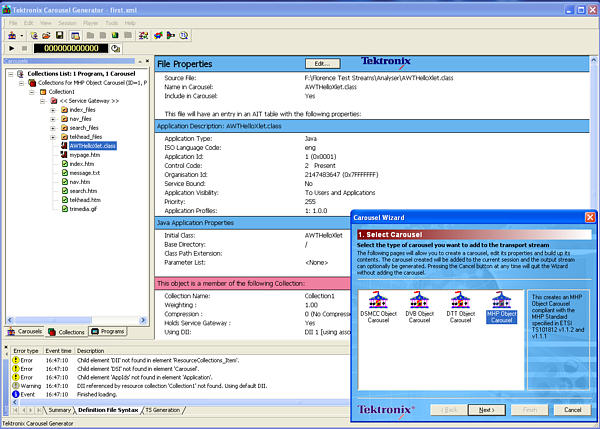
Task: Switch to the Carousels tab
Action: click(26, 331)
